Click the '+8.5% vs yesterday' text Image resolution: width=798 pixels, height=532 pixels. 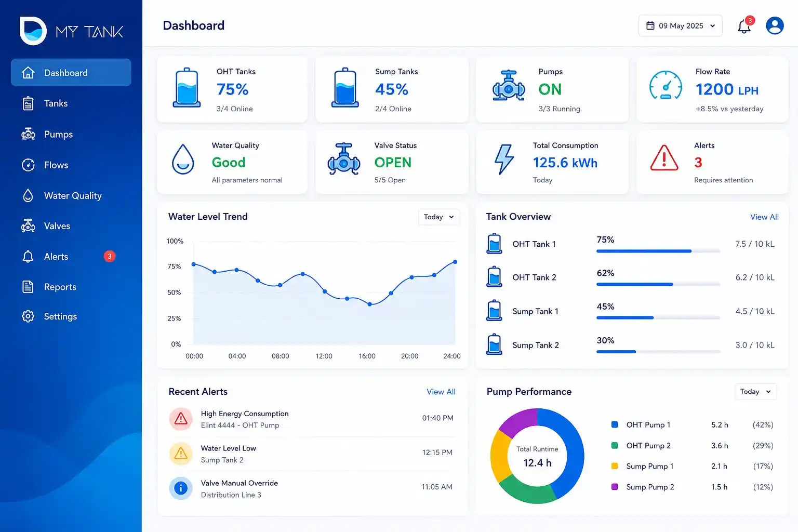point(729,109)
